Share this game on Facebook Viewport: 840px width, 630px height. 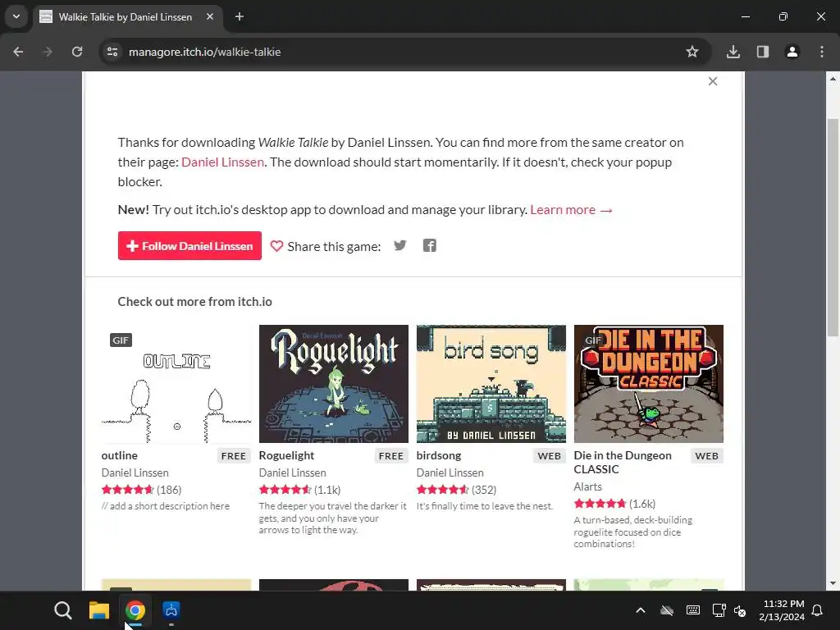(x=430, y=246)
